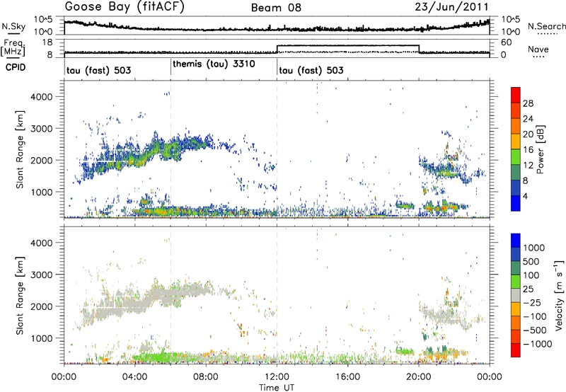Click the '16:00' time axis tick label
Image resolution: width=566 pixels, height=392 pixels.
(x=348, y=377)
